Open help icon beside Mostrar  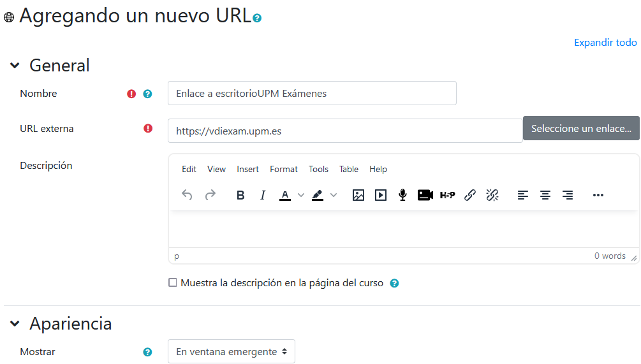pos(147,352)
